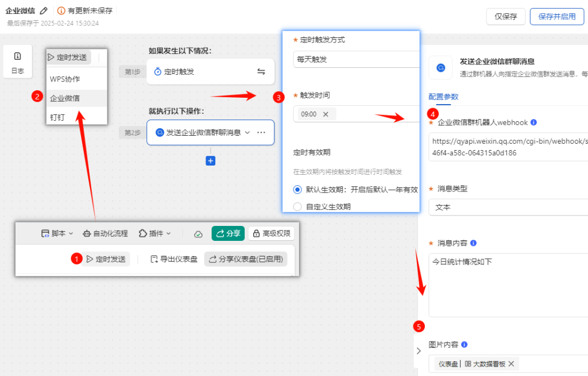
Task: Select 自定义生效期 radio option
Action: (x=297, y=206)
